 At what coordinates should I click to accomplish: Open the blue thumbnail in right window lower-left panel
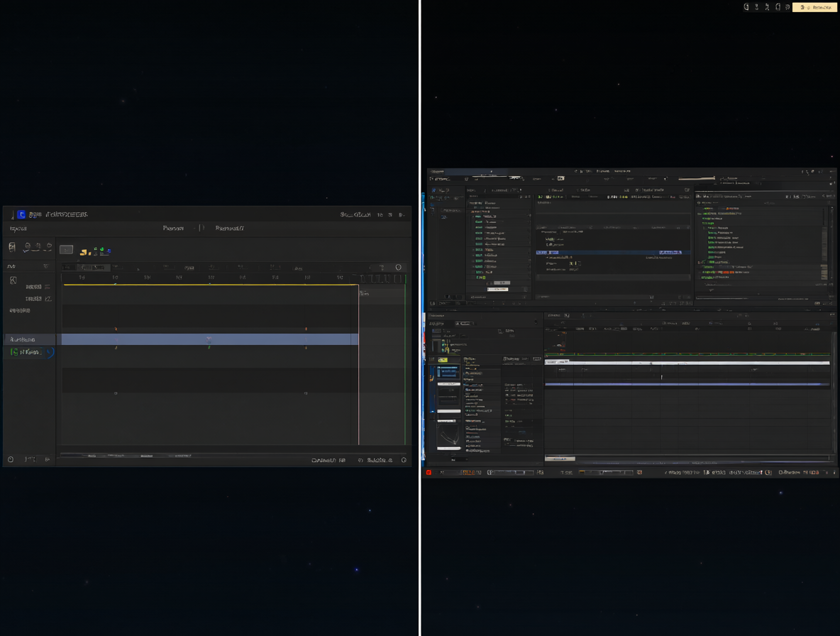click(448, 371)
